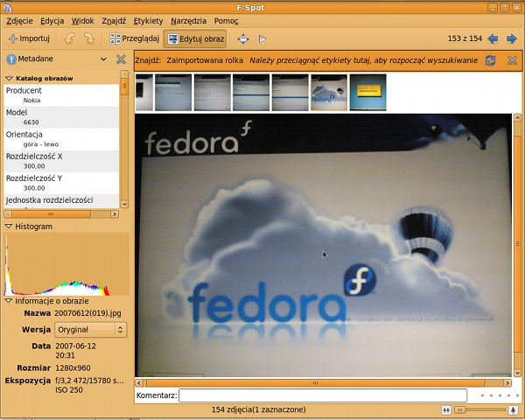The height and width of the screenshot is (420, 525).
Task: Click the image view vertical scroll-up arrow
Action: point(518,118)
